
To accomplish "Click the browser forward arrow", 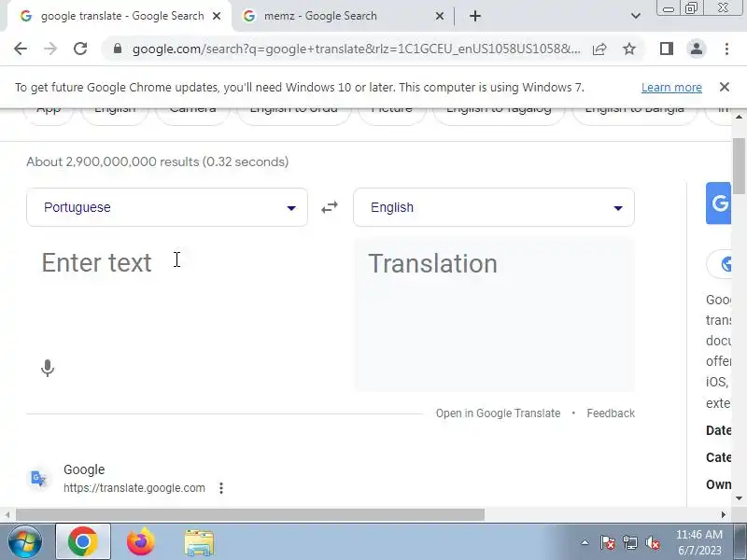I will tap(50, 49).
